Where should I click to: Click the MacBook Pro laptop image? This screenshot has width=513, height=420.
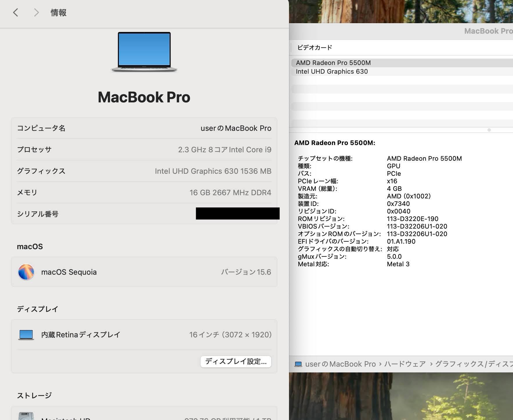(144, 52)
